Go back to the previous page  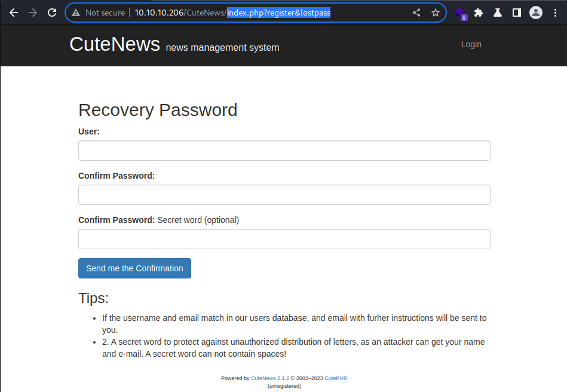[x=14, y=13]
